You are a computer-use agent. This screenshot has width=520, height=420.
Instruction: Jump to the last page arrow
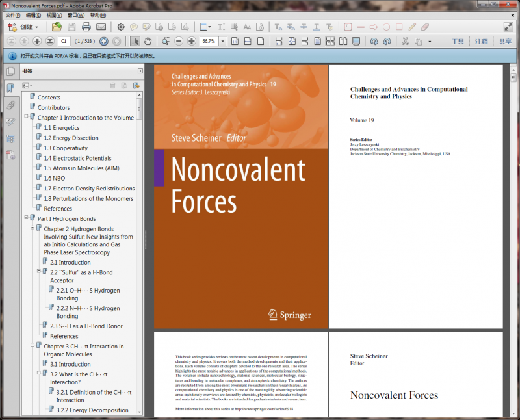(50, 41)
